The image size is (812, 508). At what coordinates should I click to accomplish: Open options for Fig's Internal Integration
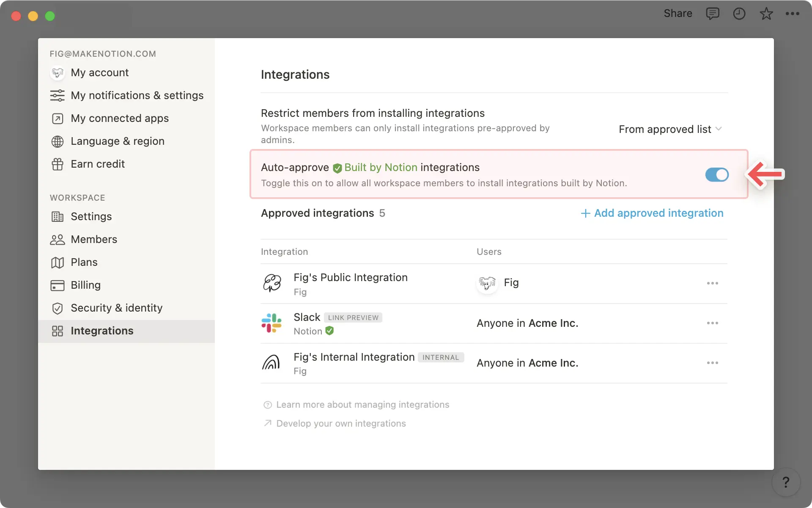[712, 363]
